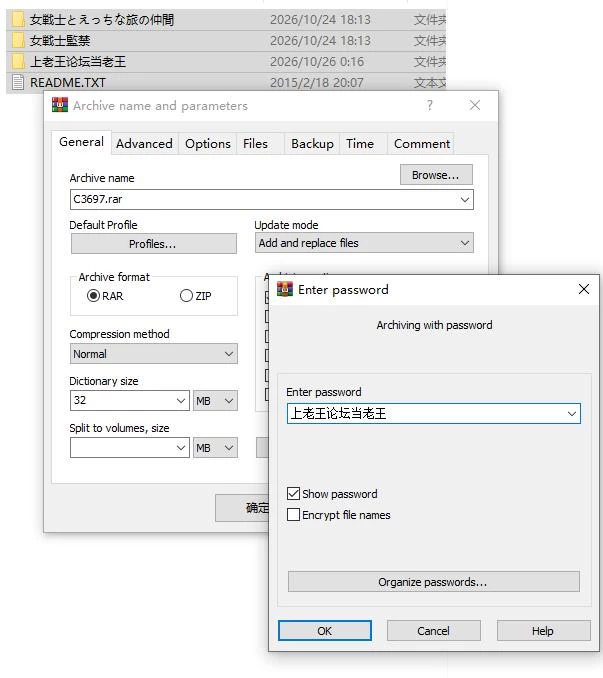Click the Browse... button
Screen dimensions: 603x678
coord(436,175)
